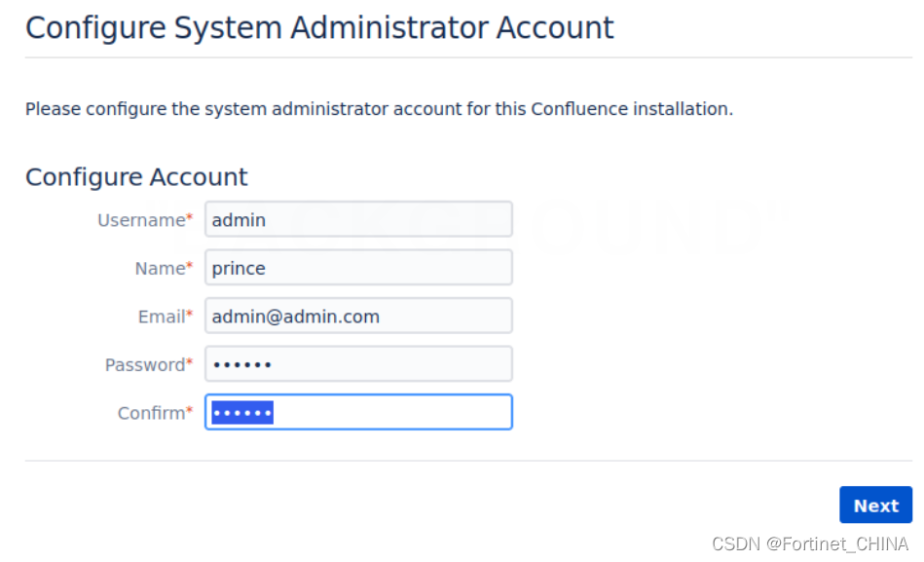This screenshot has width=924, height=562.
Task: Click the Configure System Administrator Account heading
Action: tap(319, 27)
